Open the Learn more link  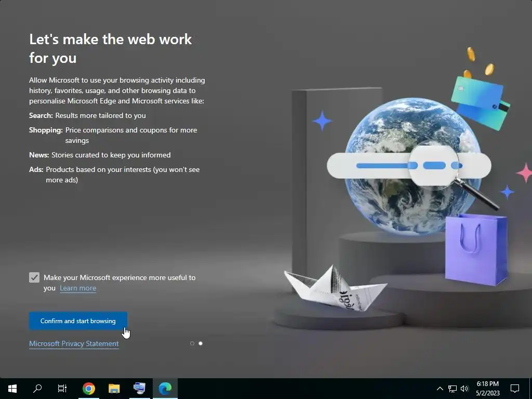click(78, 288)
